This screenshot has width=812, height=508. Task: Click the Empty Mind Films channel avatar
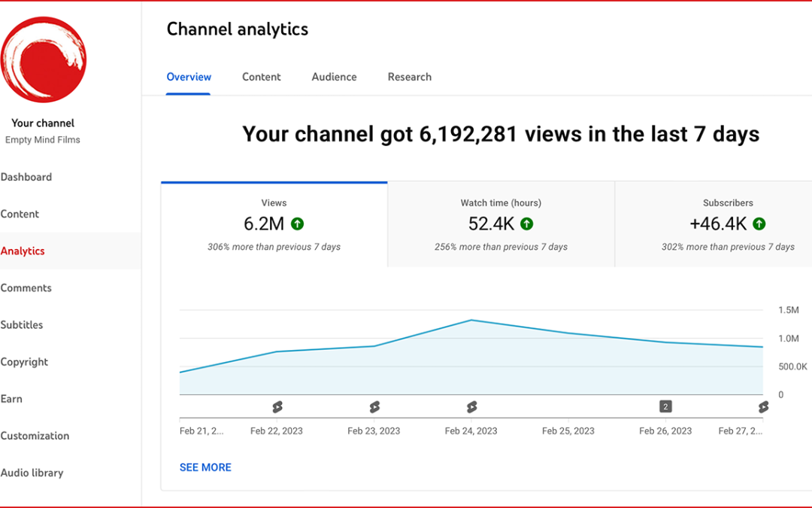(x=43, y=59)
